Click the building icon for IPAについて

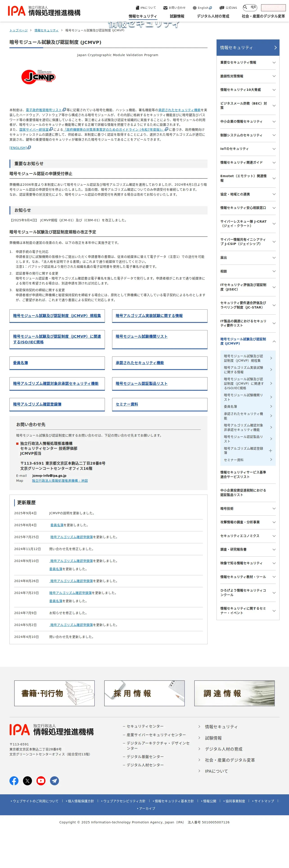137,8
